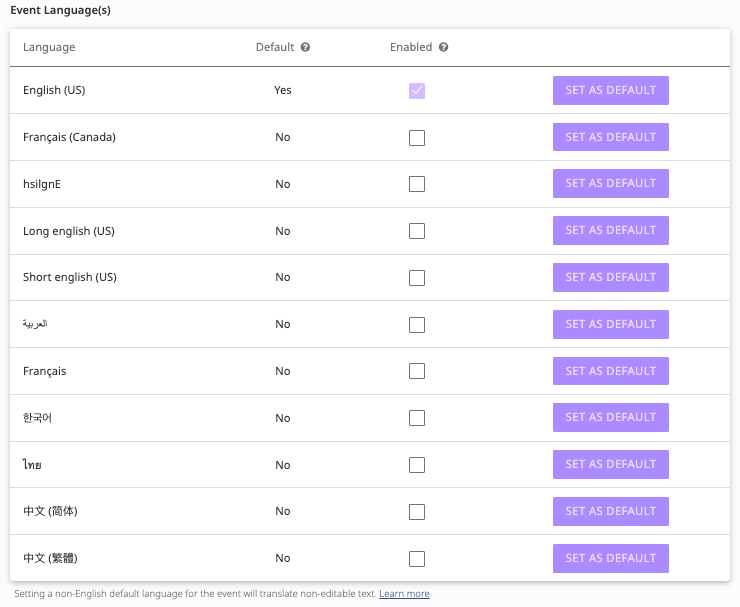
Task: Click the help icon next to Enabled
Action: (443, 47)
